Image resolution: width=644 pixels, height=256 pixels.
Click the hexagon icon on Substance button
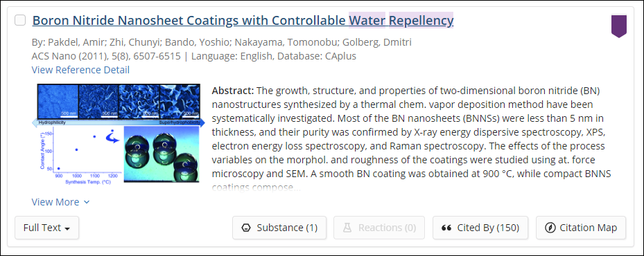tap(246, 228)
